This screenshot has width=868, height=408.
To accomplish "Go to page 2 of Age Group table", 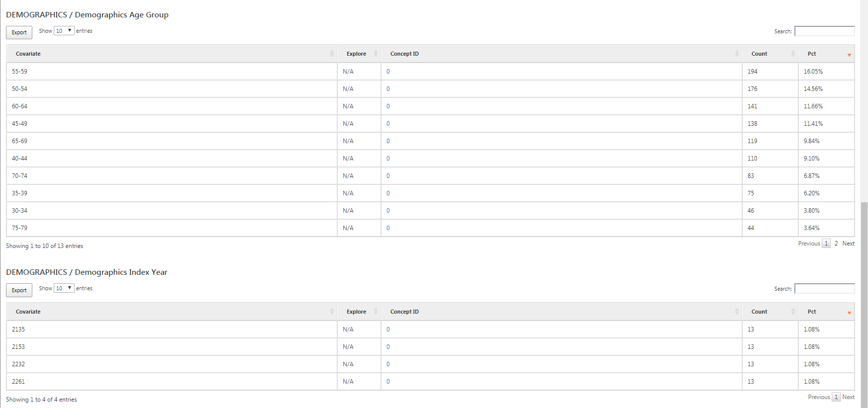I will [x=836, y=244].
